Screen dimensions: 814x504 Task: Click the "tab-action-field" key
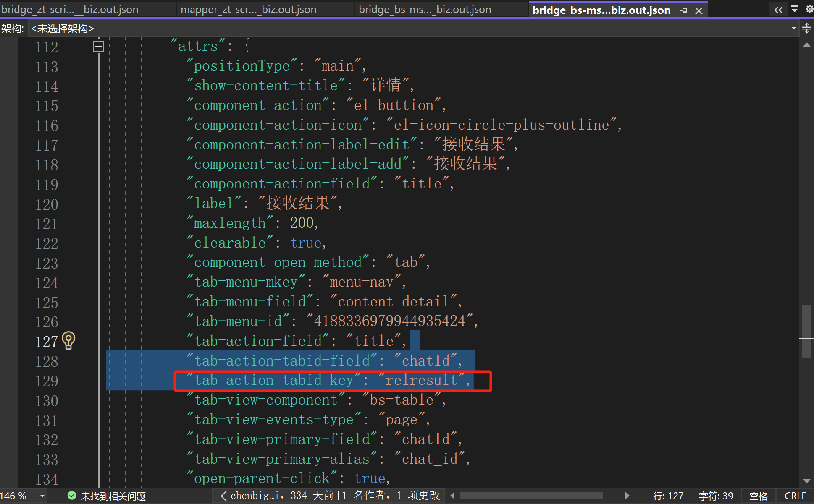(x=258, y=340)
